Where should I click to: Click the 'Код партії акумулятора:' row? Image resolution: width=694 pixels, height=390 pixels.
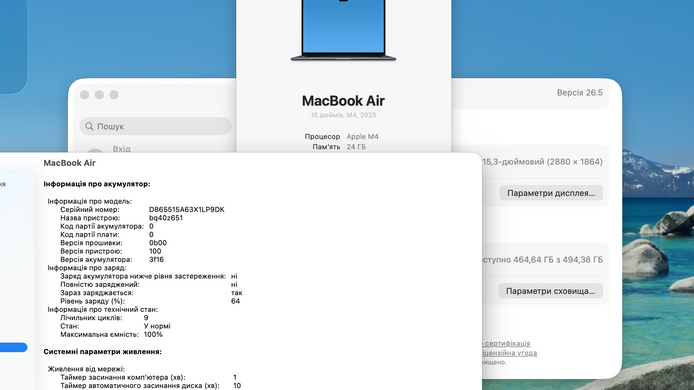[107, 226]
